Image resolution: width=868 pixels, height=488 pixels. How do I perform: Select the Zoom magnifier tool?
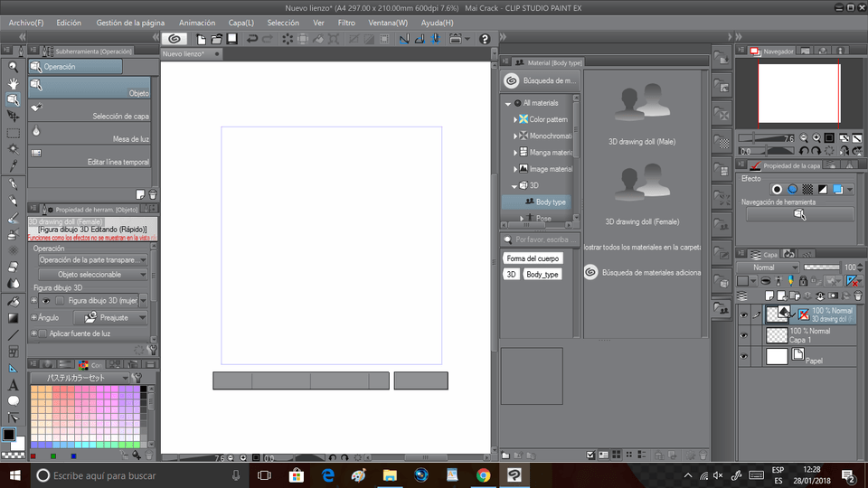[14, 67]
